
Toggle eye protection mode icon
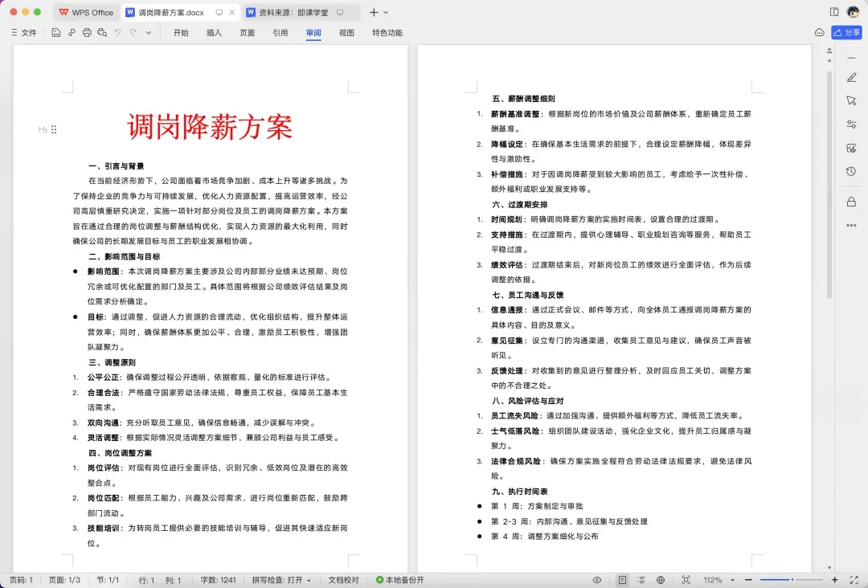596,580
